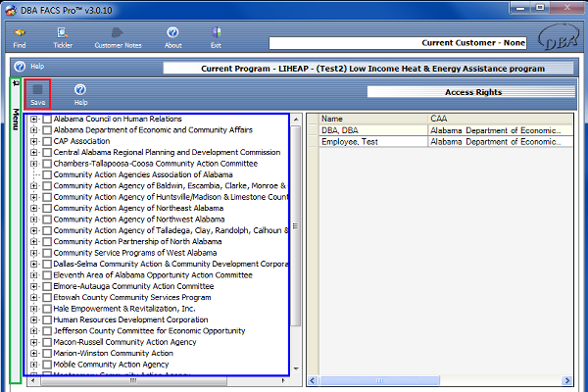
Task: Expand Community Action Partnership of North Alabama
Action: (x=34, y=242)
